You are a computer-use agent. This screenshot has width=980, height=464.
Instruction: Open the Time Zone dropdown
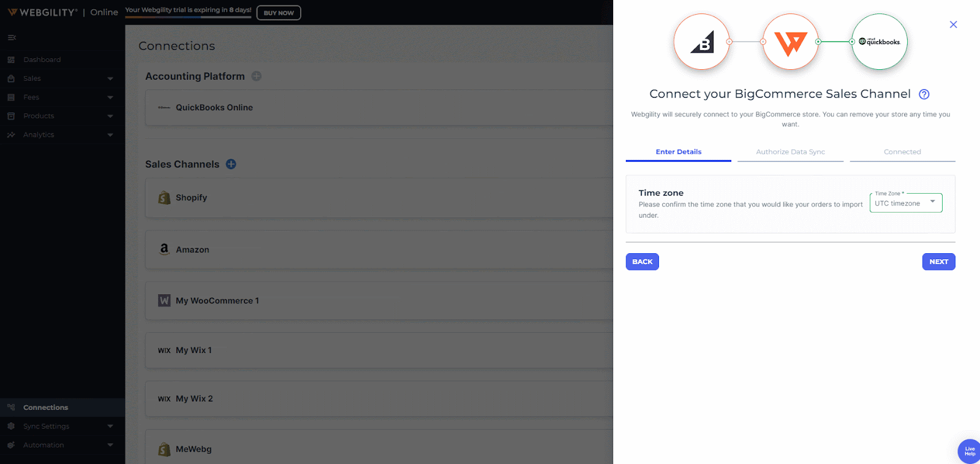906,203
